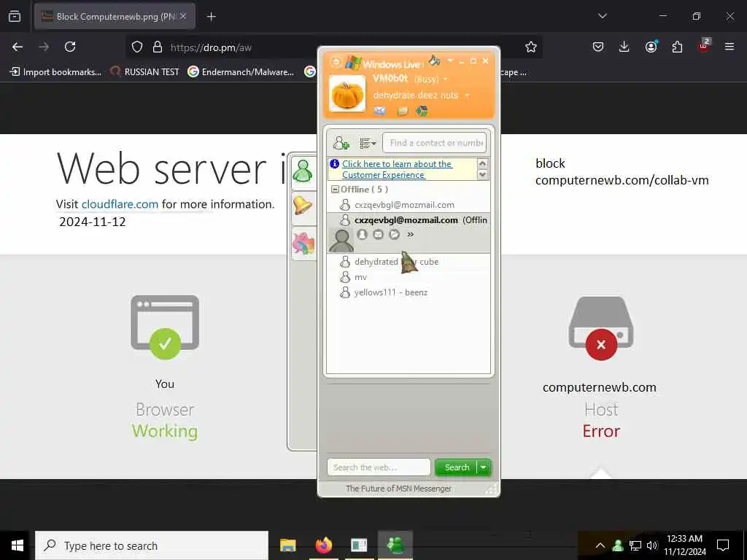Open dropdown next to dehydrate deez nuts message
The image size is (747, 560).
point(467,96)
